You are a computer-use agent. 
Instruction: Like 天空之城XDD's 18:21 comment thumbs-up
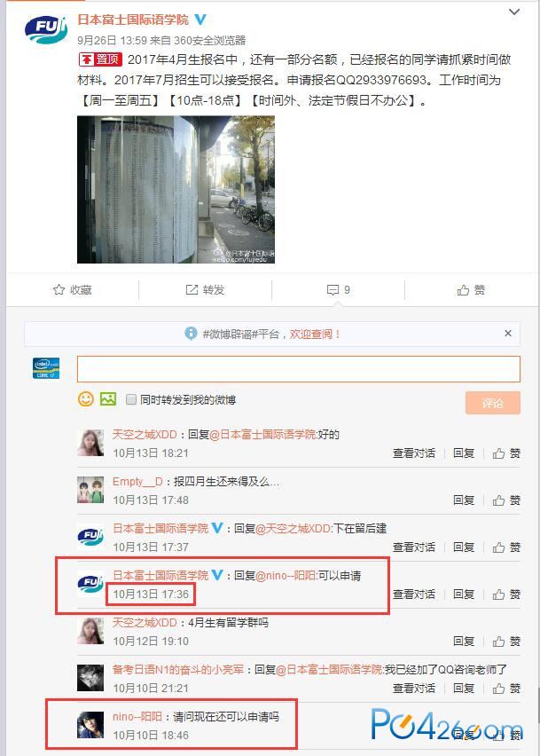[498, 453]
